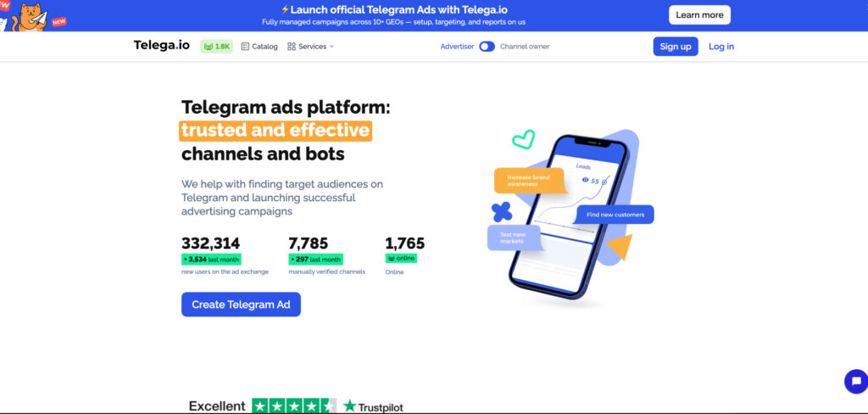Image resolution: width=868 pixels, height=414 pixels.
Task: Click the green online badge
Action: point(401,258)
